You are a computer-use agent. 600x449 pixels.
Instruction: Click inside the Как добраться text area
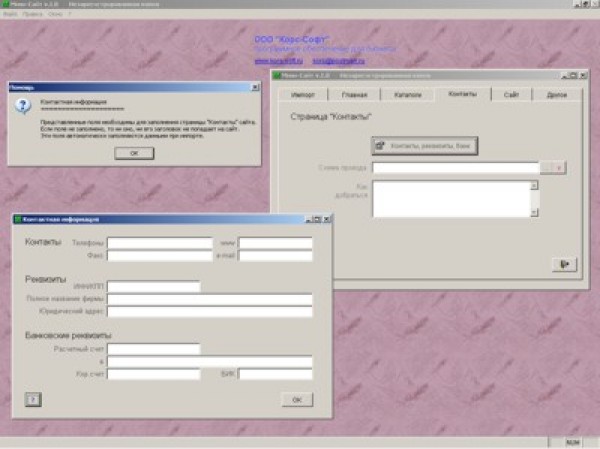click(x=452, y=199)
